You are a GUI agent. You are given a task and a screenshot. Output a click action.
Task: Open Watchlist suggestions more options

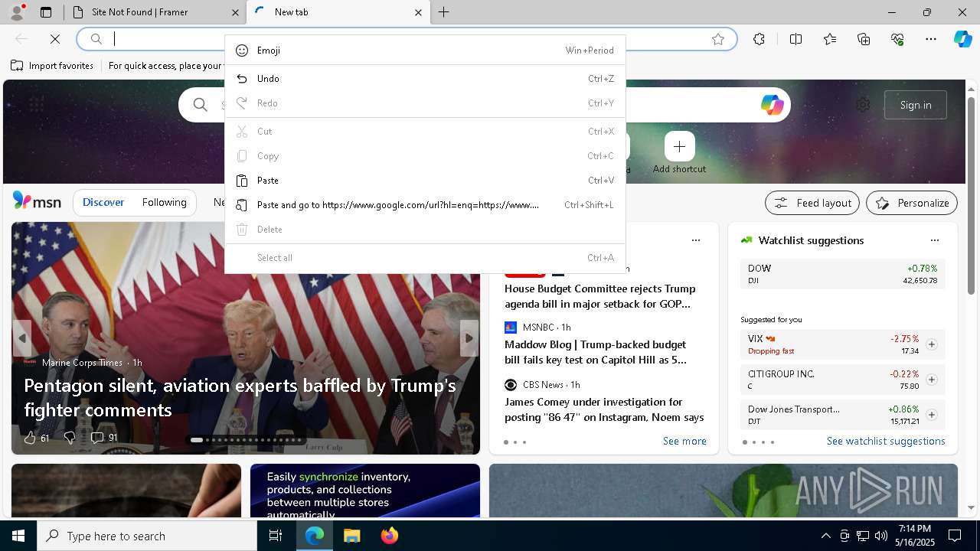(934, 240)
